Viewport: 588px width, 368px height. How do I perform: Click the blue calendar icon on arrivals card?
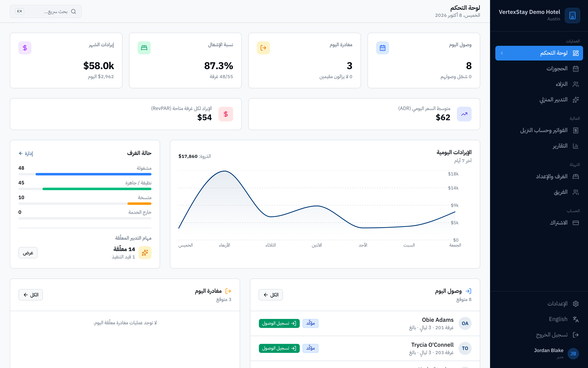[382, 48]
